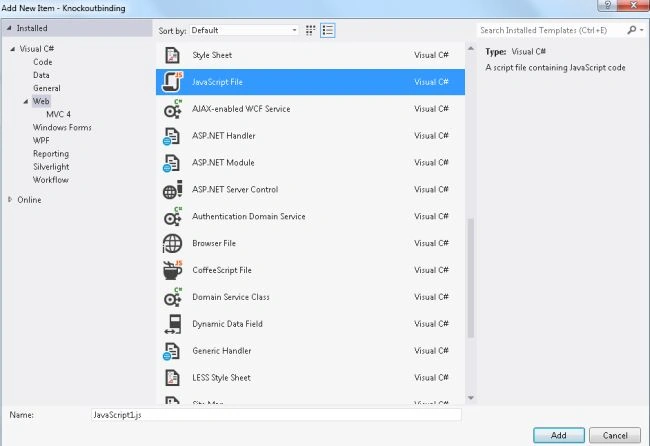Click the ASP.NET Module icon
The image size is (650, 446).
(171, 163)
